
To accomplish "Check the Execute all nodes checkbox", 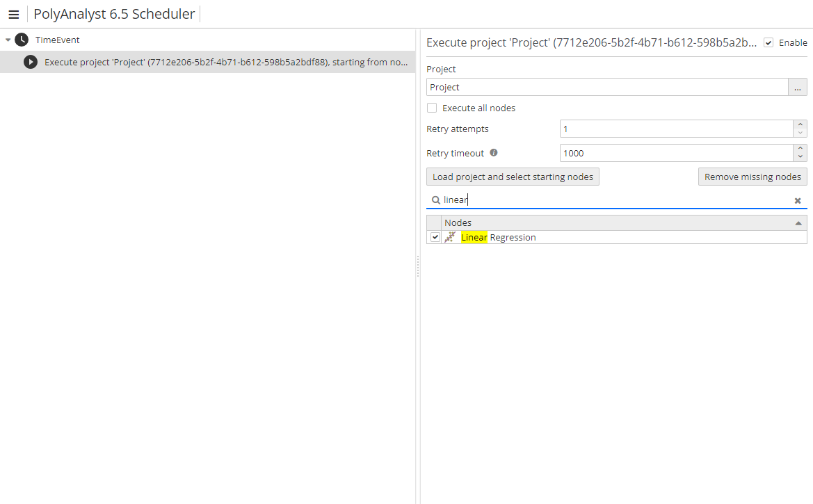I will 432,108.
